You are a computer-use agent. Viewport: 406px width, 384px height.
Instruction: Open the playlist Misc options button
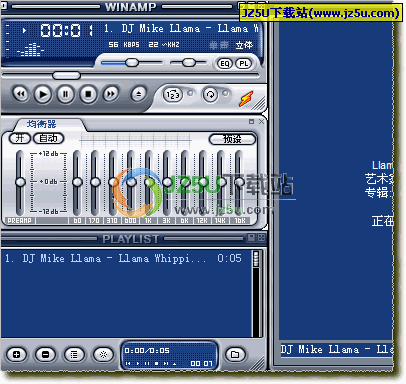pos(103,355)
